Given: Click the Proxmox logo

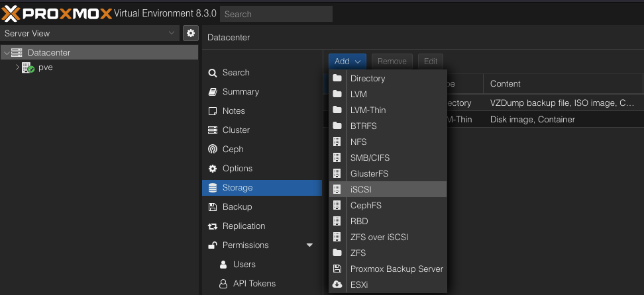Looking at the screenshot, I should click(x=57, y=13).
